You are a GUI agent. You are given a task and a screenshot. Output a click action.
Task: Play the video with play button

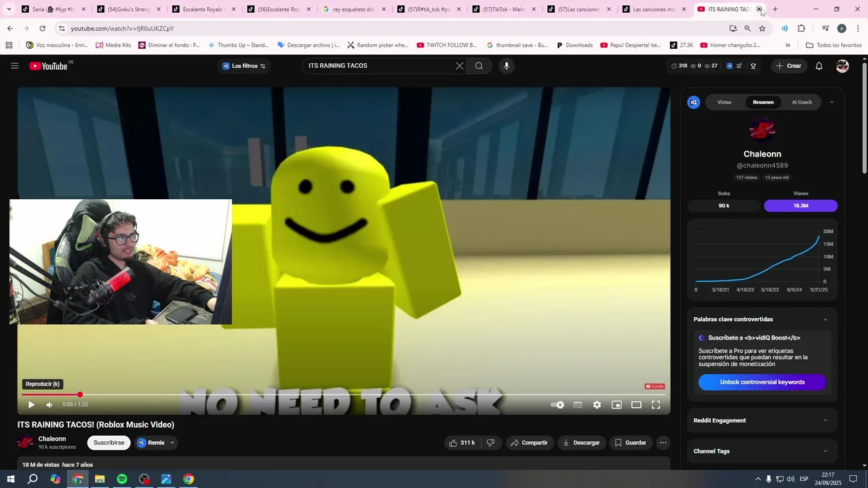(31, 405)
